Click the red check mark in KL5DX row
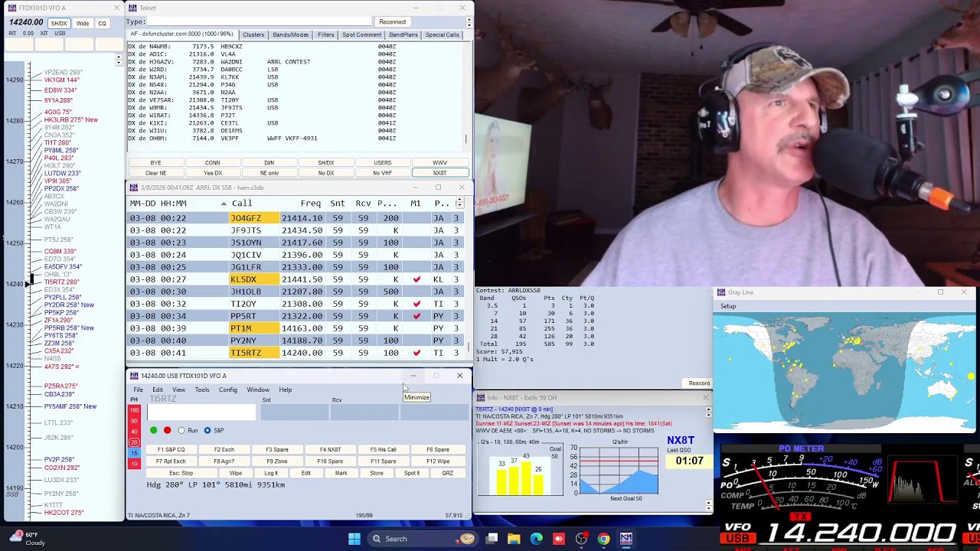980x551 pixels. [x=416, y=279]
